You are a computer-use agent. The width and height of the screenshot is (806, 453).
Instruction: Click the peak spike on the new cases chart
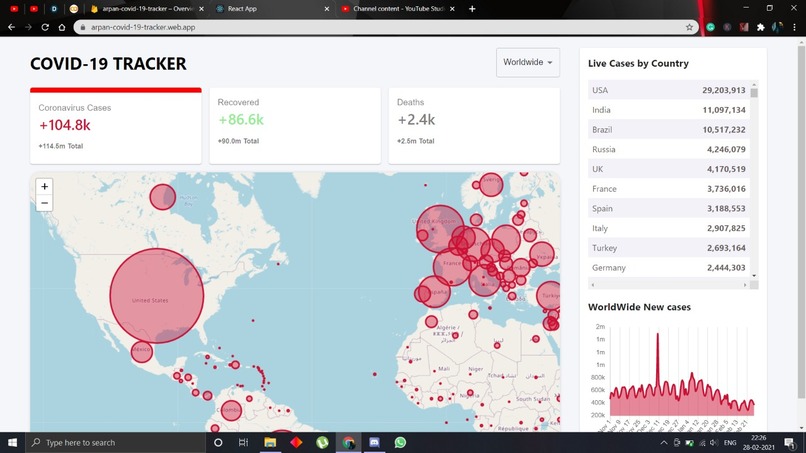657,335
